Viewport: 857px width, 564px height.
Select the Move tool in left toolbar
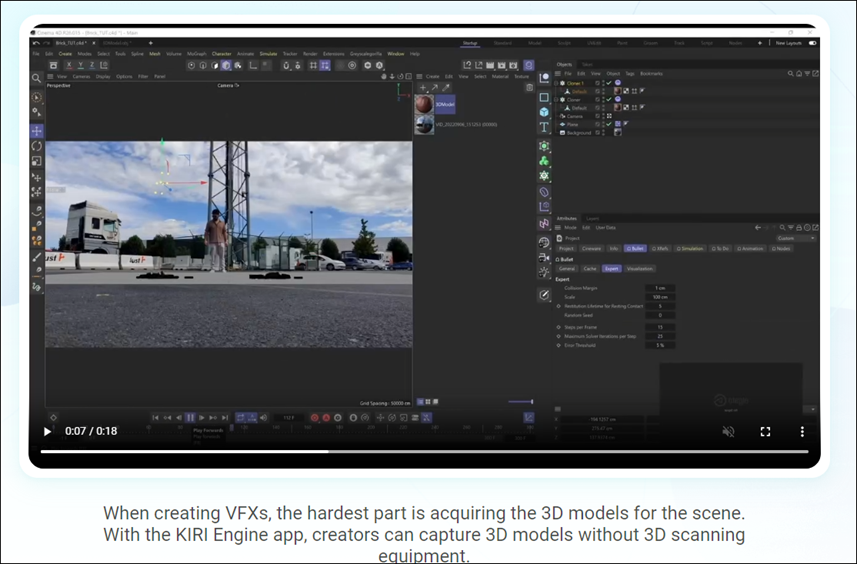pyautogui.click(x=37, y=131)
